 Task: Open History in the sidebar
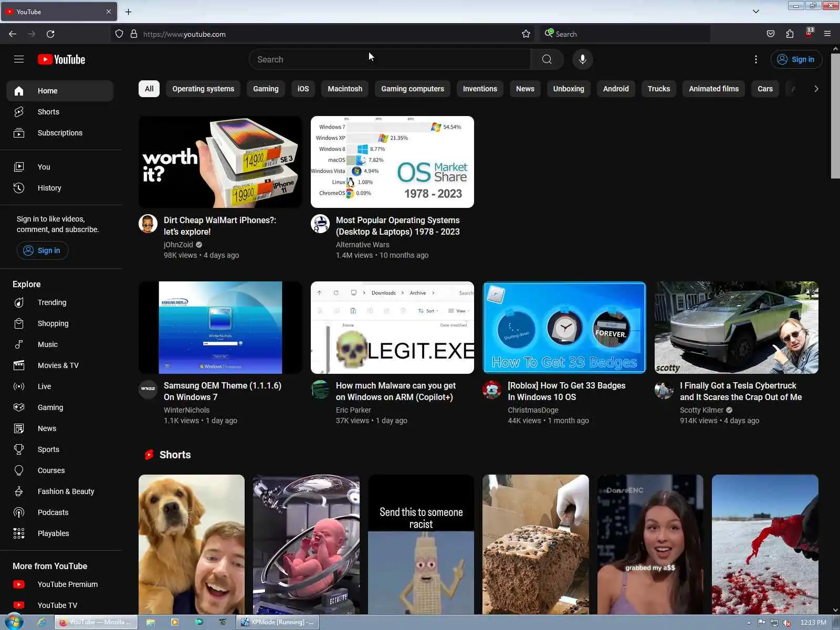click(x=60, y=188)
